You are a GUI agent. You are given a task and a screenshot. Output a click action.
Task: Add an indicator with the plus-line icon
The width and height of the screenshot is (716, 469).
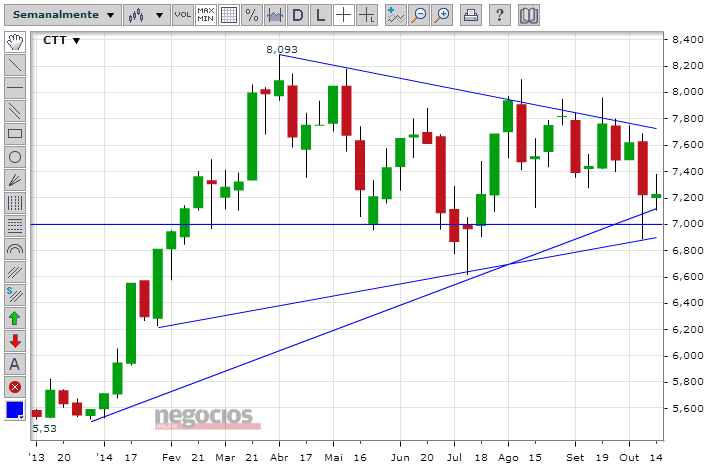pos(395,15)
